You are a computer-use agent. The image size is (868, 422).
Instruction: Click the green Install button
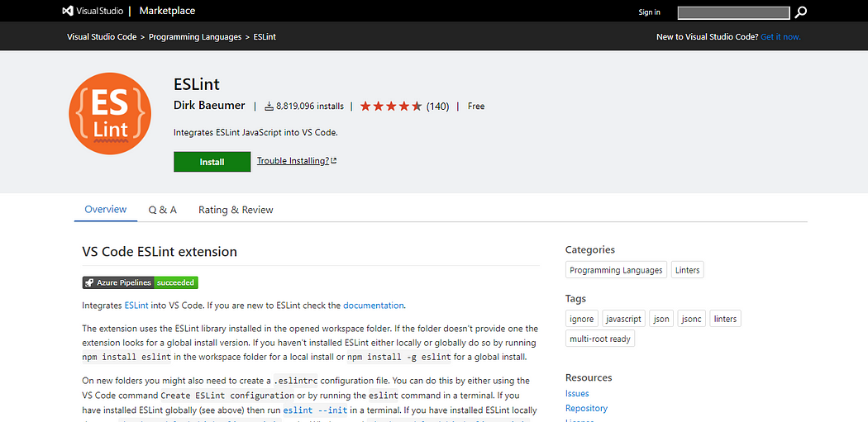pos(212,162)
